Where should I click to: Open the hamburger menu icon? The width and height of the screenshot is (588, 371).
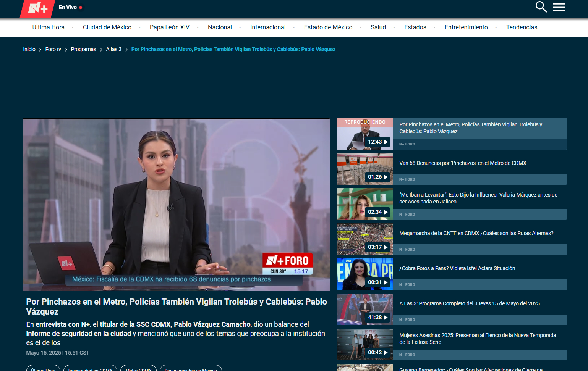[559, 7]
